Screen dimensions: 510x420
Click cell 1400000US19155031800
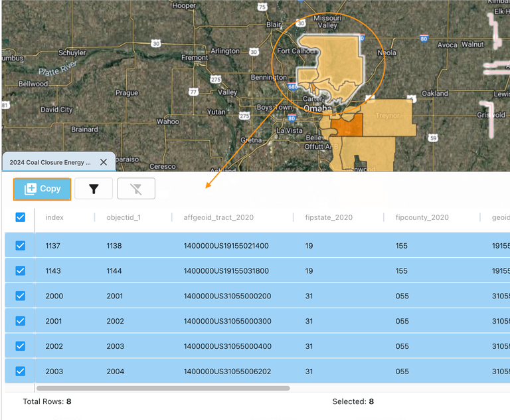226,271
